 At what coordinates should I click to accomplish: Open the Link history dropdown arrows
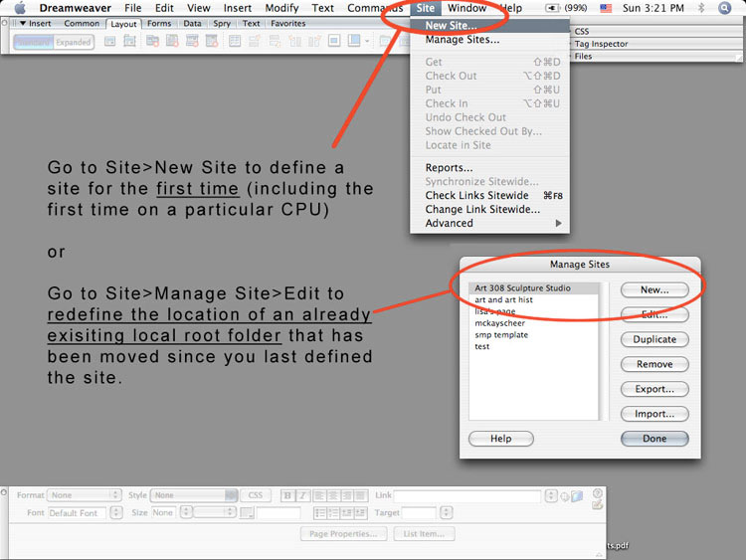(551, 495)
